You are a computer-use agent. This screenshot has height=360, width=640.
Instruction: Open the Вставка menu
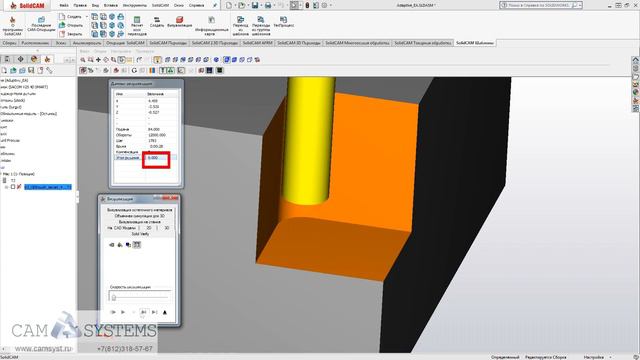[111, 5]
